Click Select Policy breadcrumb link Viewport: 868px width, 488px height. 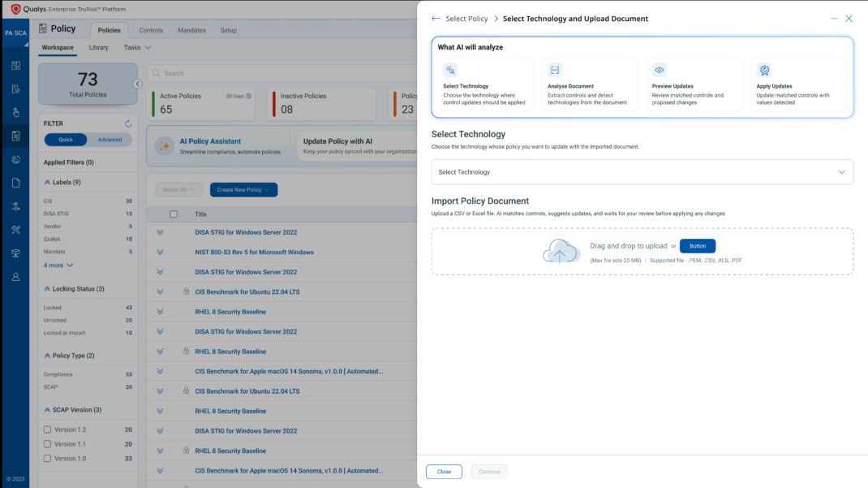click(466, 19)
